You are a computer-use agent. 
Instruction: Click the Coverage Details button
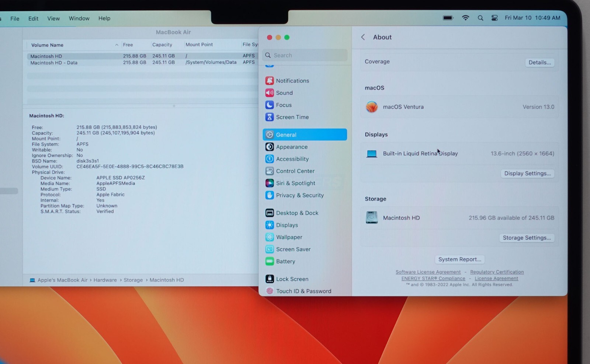tap(539, 63)
